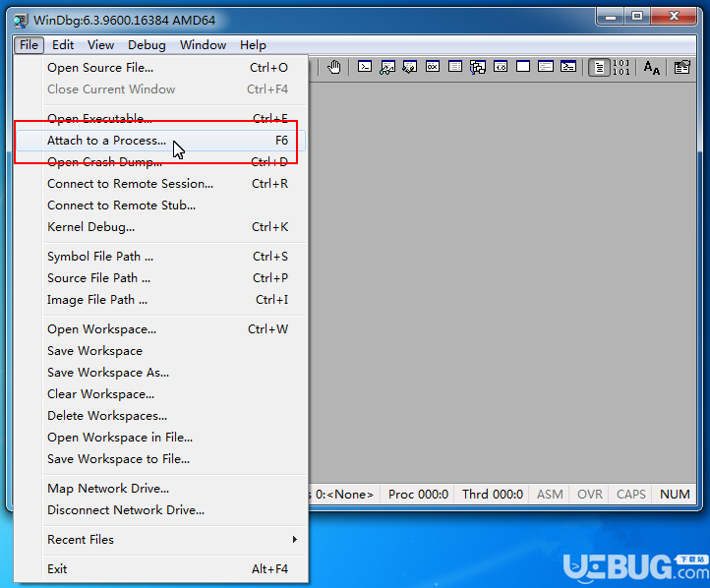710x588 pixels.
Task: Open the Call Stack window icon
Action: (478, 67)
